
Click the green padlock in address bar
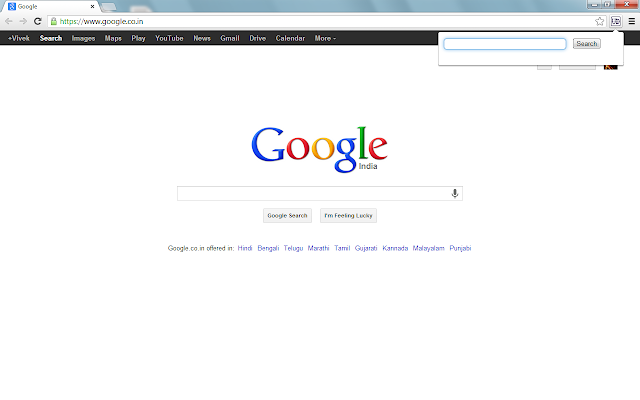click(x=53, y=21)
